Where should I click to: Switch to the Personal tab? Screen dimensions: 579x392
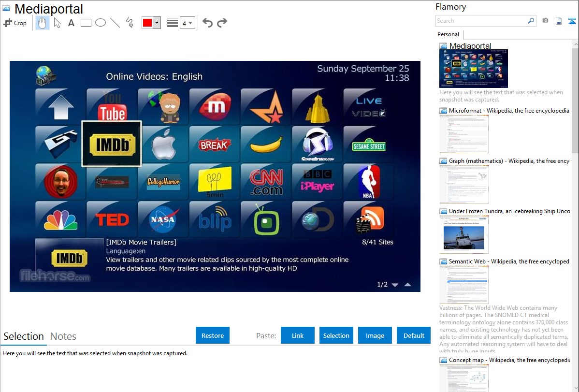(x=448, y=34)
